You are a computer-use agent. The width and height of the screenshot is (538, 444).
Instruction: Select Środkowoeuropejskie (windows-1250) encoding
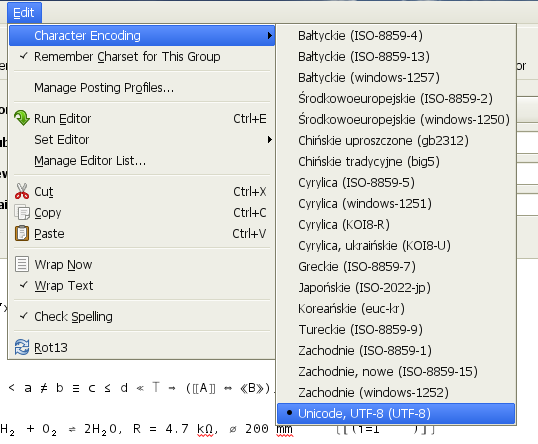[x=396, y=119]
